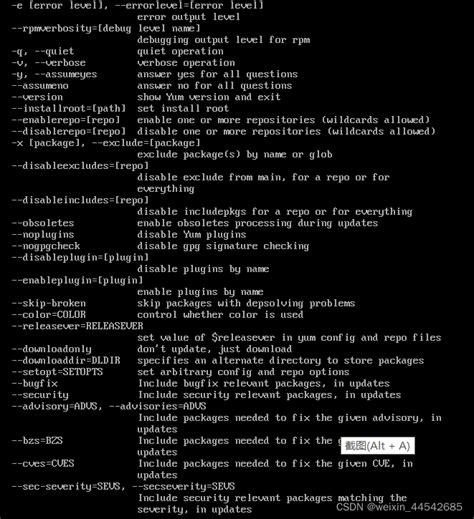Click the --verbose option line
This screenshot has height=519, width=474.
click(123, 63)
